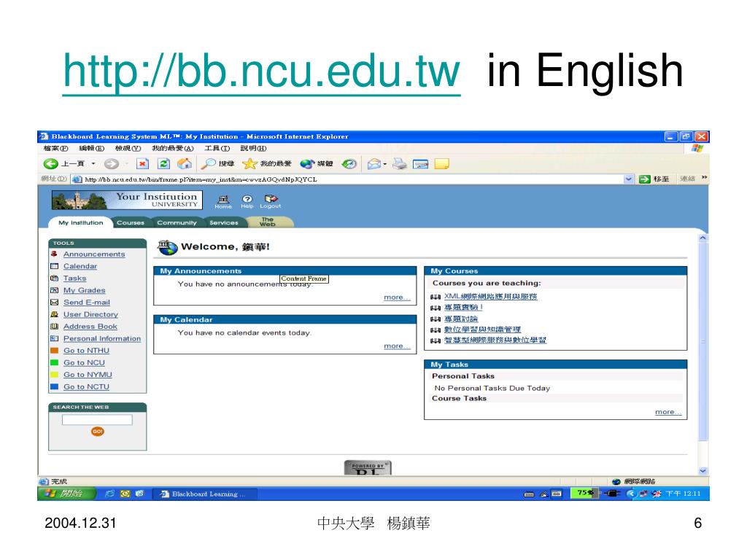This screenshot has height=560, width=747.
Task: Click the orange GO! search button
Action: (98, 432)
